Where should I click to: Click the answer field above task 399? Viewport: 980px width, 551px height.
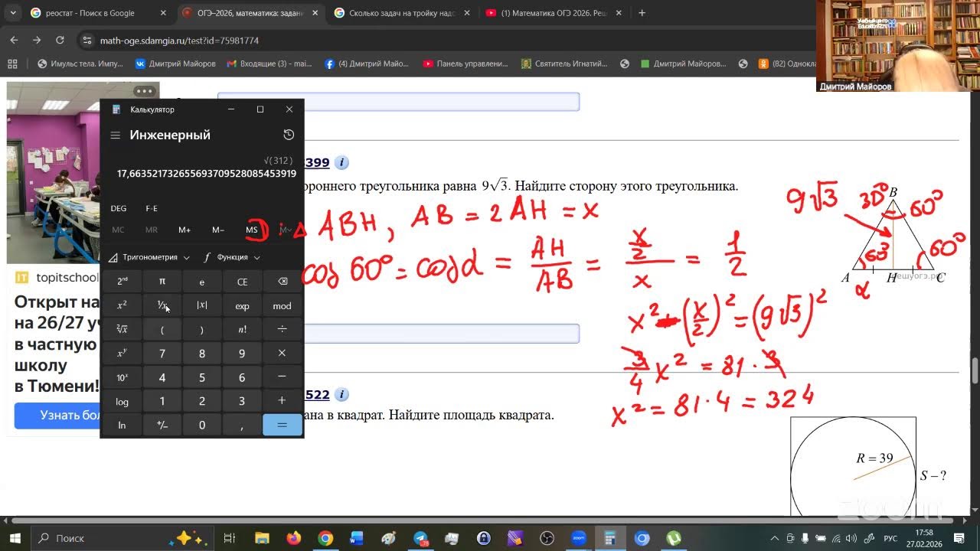coord(398,102)
